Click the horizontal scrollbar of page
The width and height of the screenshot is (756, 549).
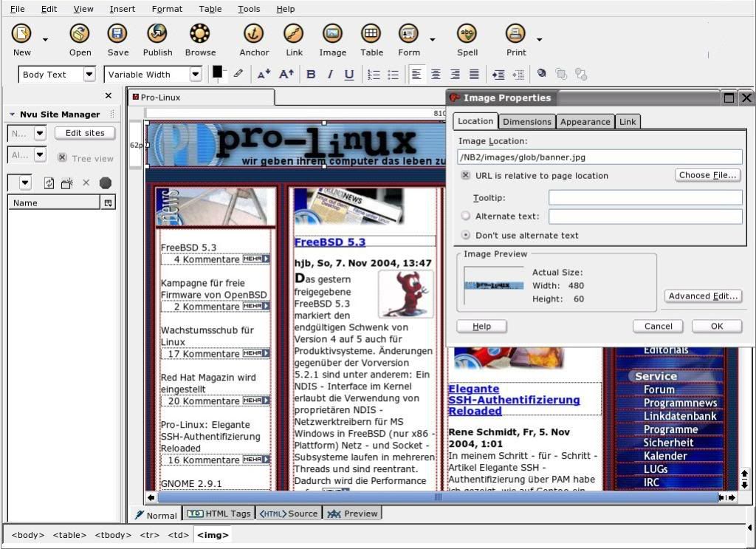point(438,497)
